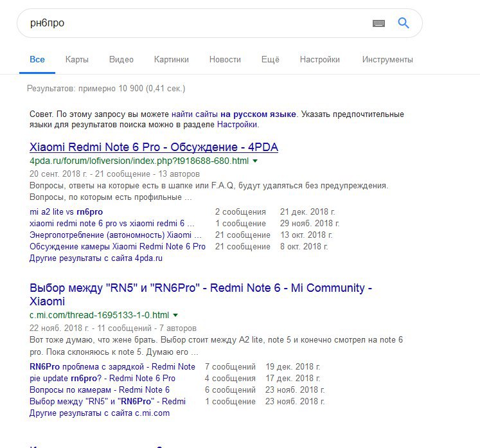
Task: Click the '13 окт. 2018 г.' date cell
Action: [x=306, y=235]
